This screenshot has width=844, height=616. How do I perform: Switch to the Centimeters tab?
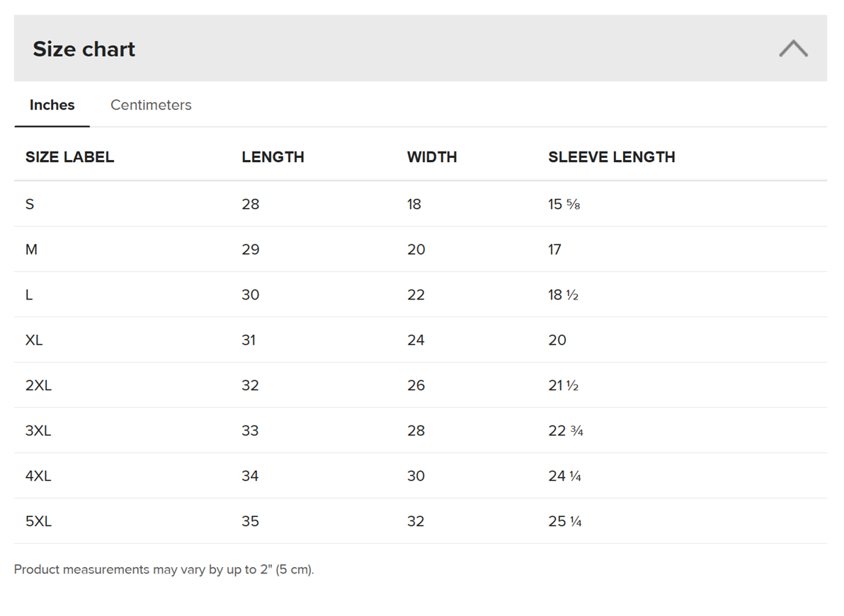click(151, 105)
